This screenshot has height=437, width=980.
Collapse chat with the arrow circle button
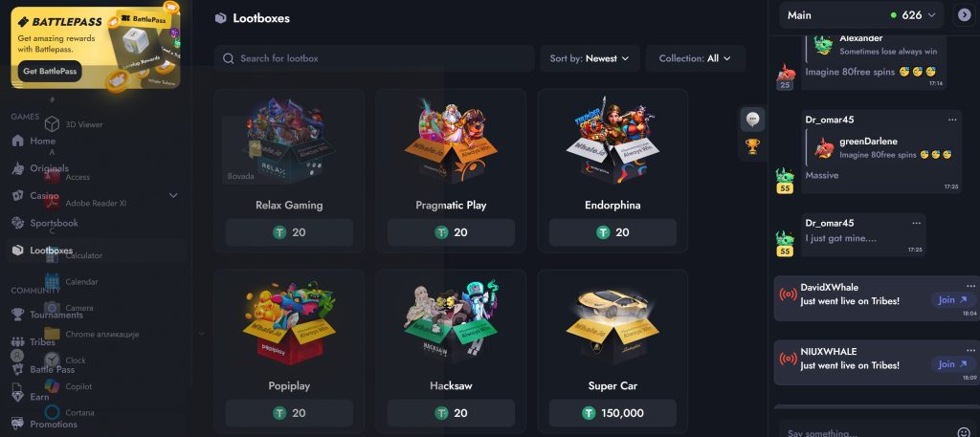click(964, 15)
